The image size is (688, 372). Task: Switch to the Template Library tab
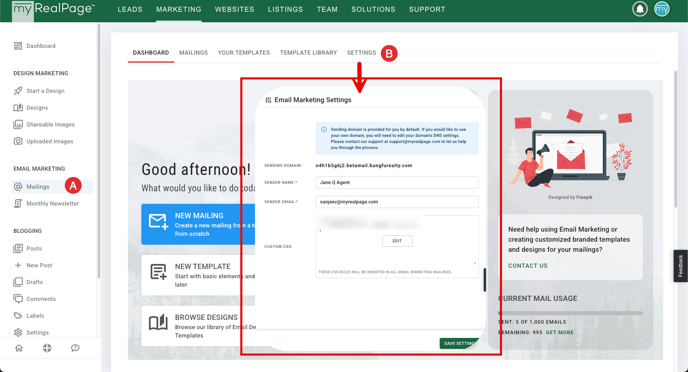tap(308, 53)
